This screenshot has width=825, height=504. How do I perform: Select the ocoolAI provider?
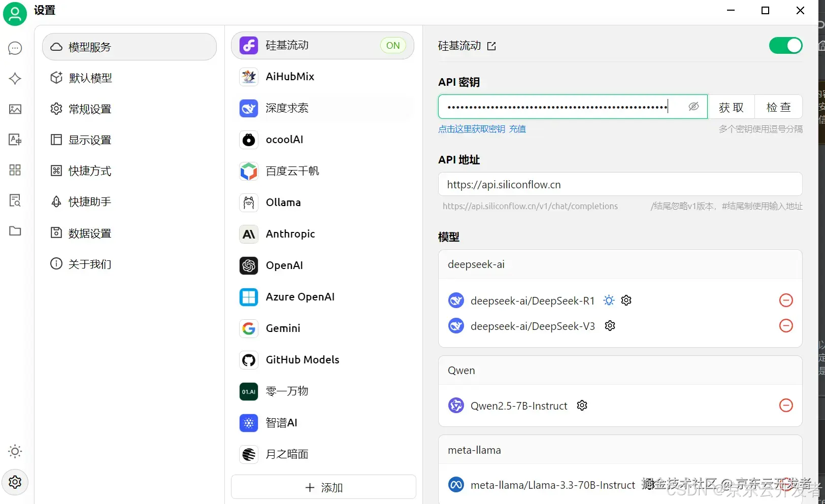(x=323, y=140)
